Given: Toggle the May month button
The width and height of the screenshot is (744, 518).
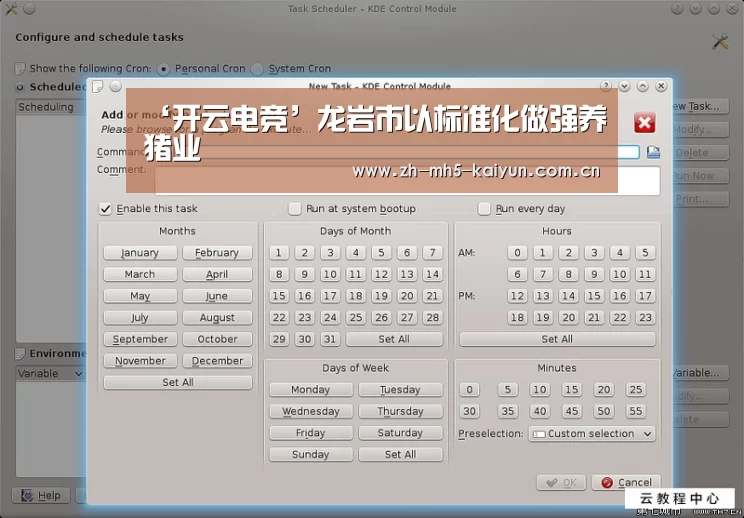Looking at the screenshot, I should point(140,296).
